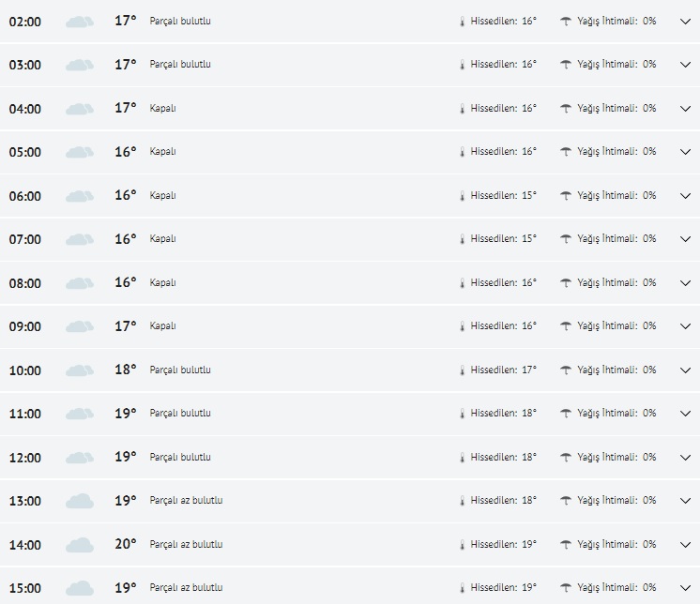Click the cloud icon for 13:00 forecast
The height and width of the screenshot is (604, 700).
point(80,502)
